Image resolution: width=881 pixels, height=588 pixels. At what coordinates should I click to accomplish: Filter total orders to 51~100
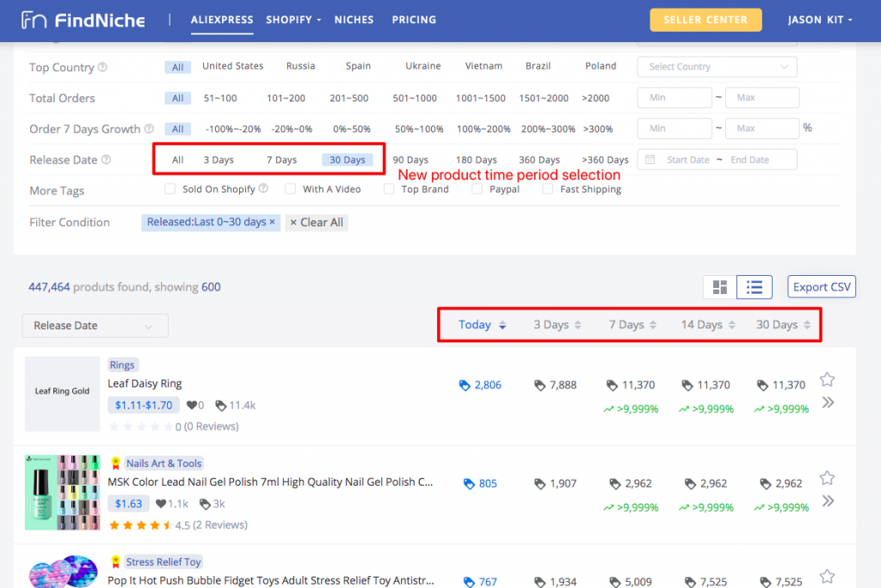click(220, 98)
